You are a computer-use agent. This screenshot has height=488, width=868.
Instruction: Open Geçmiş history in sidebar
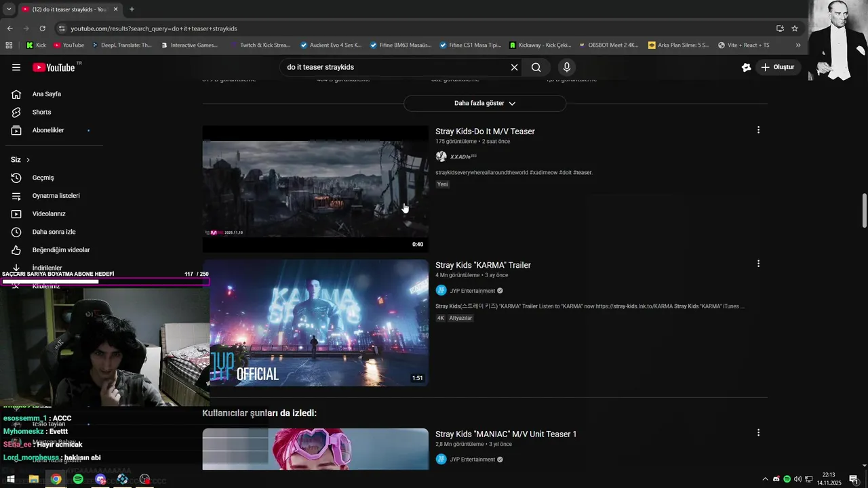pyautogui.click(x=43, y=178)
